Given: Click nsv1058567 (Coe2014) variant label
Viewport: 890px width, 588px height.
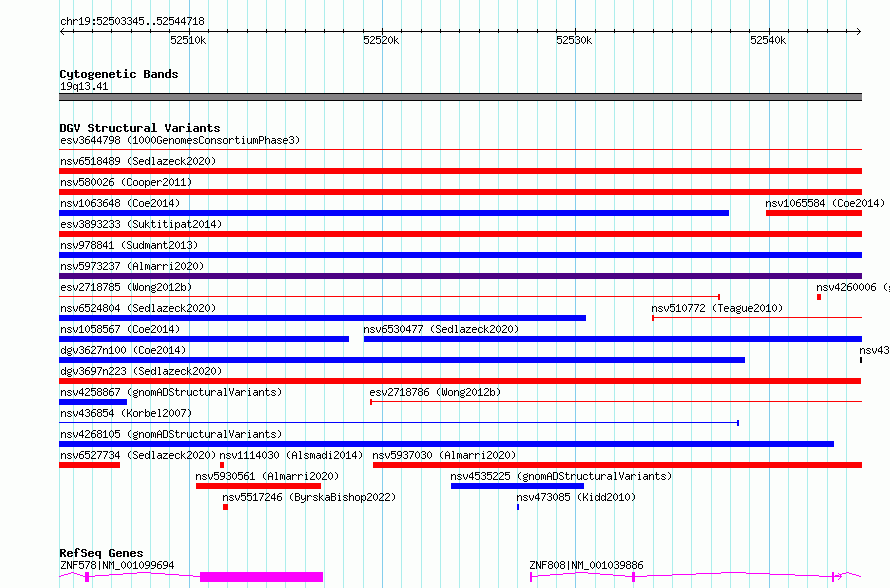Looking at the screenshot, I should coord(120,329).
